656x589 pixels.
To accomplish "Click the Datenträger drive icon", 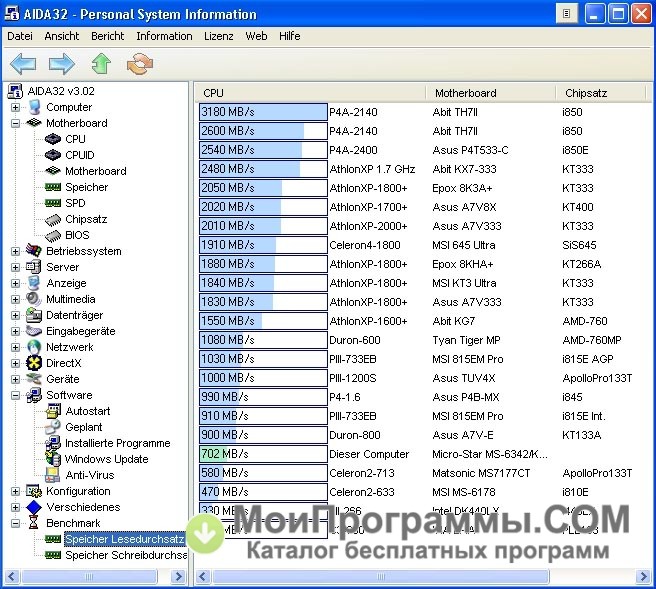I will 33,315.
